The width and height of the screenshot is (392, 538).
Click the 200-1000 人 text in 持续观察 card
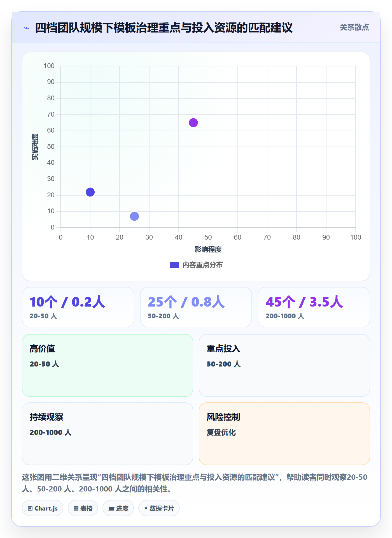click(51, 432)
